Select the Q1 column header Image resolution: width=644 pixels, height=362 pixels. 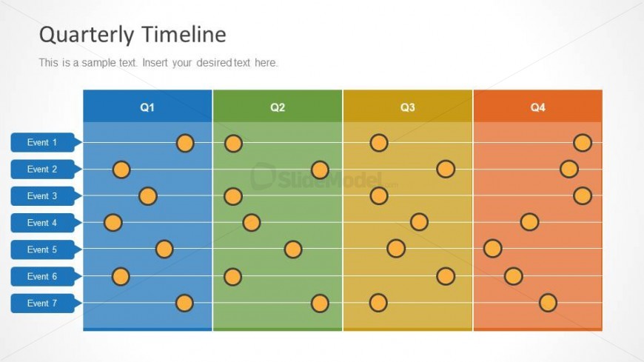click(x=147, y=107)
